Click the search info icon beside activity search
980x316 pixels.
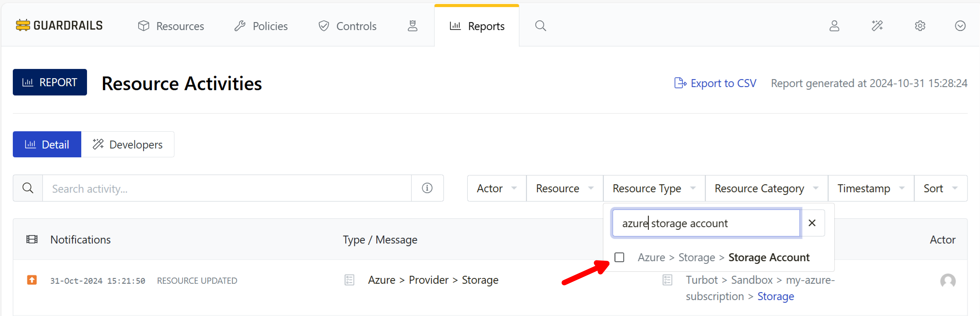tap(427, 188)
